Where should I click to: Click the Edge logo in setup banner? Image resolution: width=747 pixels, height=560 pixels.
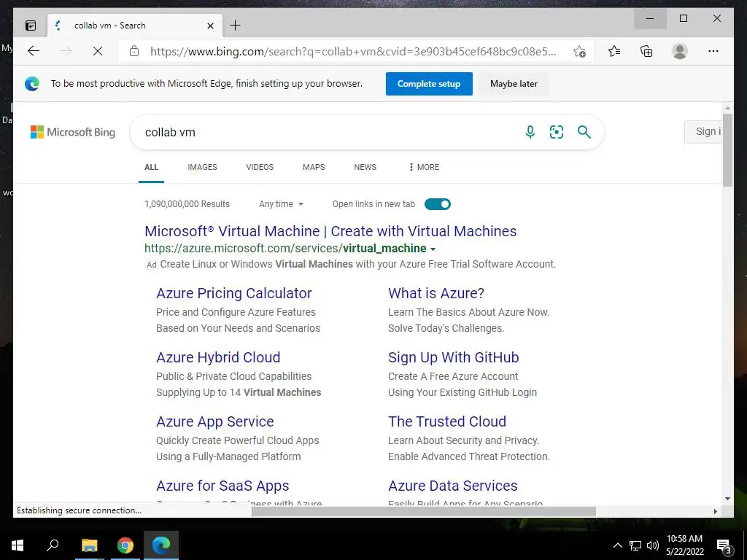(32, 84)
